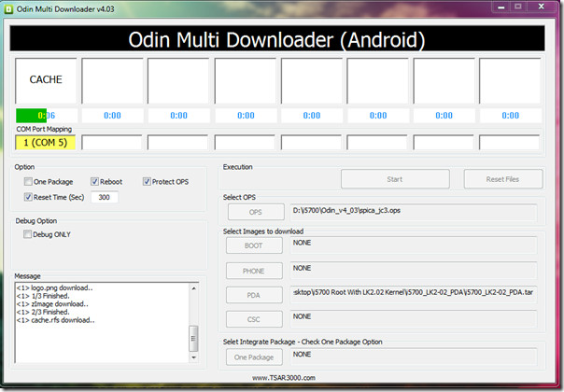This screenshot has height=392, width=564.
Task: Click the OPS path field with spica_jc3.ops
Action: coord(414,212)
